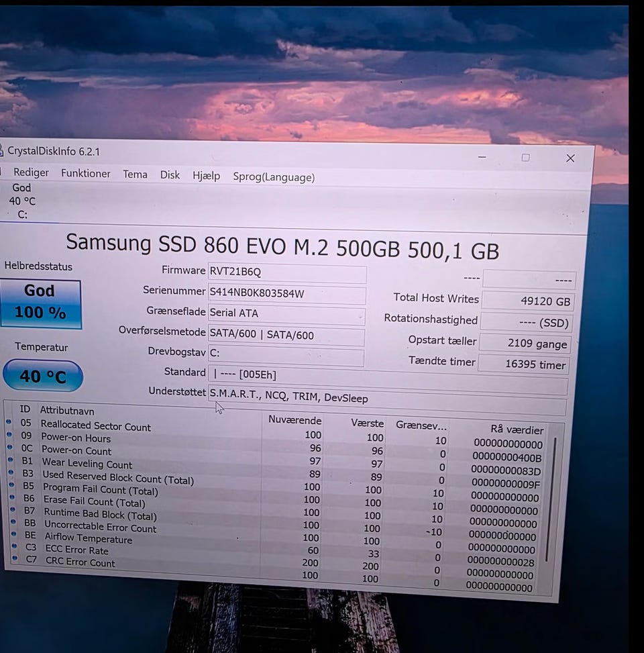The image size is (644, 653).
Task: Select the Used Reserved Block Count (Total) name
Action: [x=118, y=477]
